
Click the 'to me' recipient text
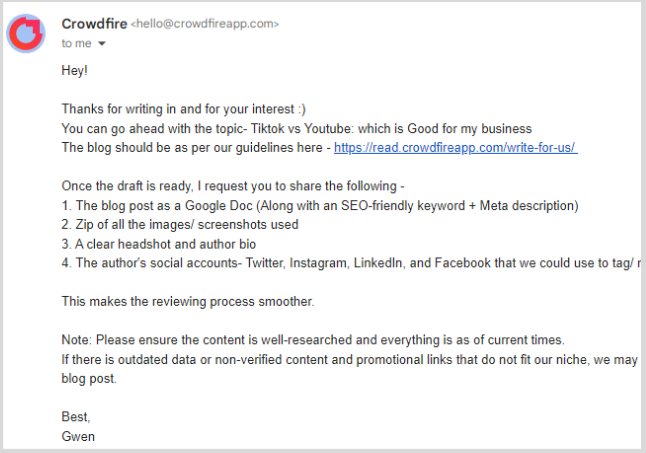(x=76, y=43)
